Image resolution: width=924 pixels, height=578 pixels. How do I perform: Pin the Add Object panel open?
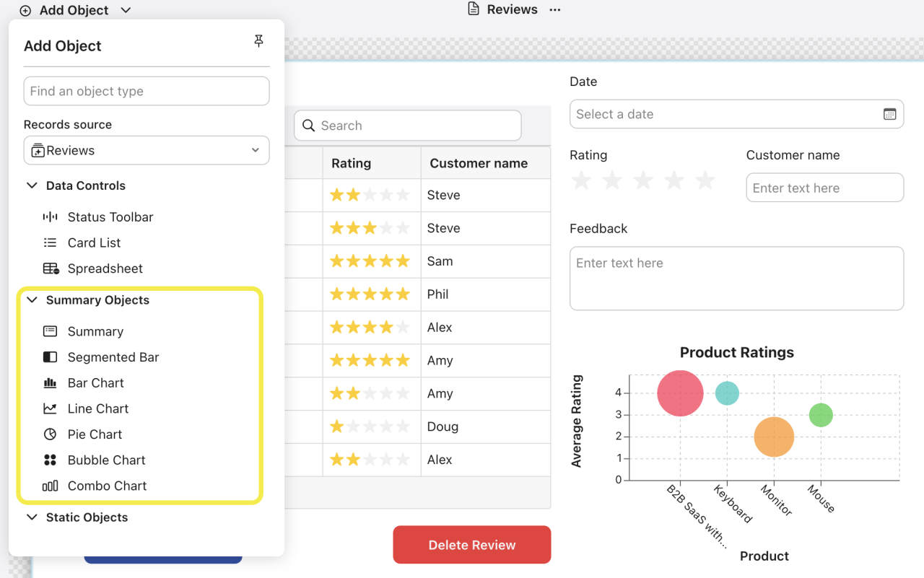[258, 41]
